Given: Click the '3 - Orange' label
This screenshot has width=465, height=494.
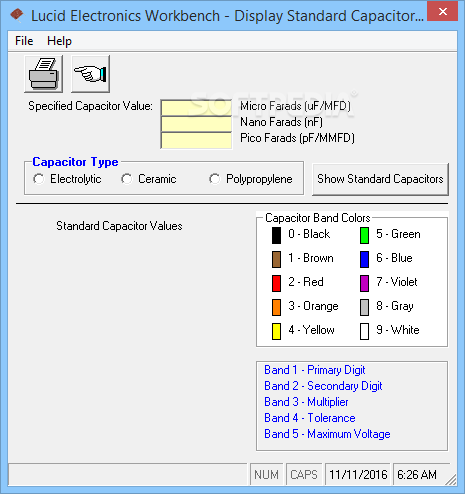Looking at the screenshot, I should click(x=313, y=306).
